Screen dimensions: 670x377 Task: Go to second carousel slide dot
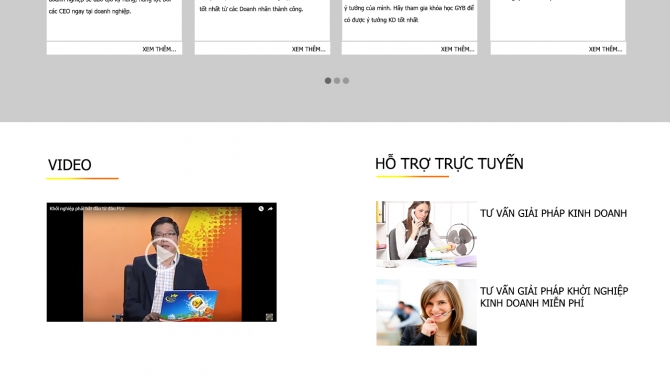click(x=337, y=80)
